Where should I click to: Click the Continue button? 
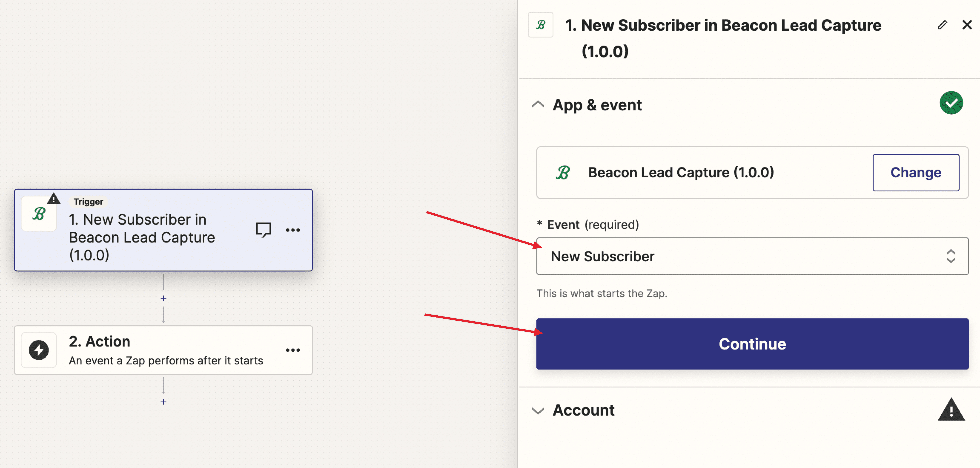752,344
